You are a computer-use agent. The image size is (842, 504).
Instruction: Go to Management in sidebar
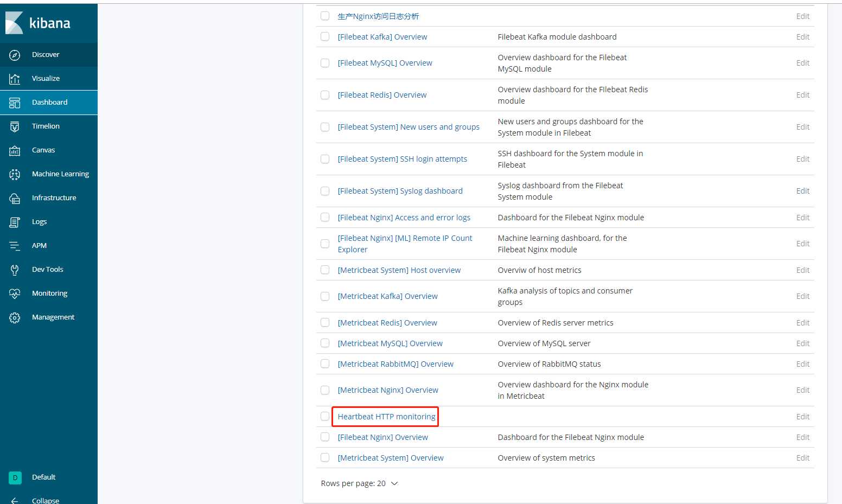click(x=53, y=317)
